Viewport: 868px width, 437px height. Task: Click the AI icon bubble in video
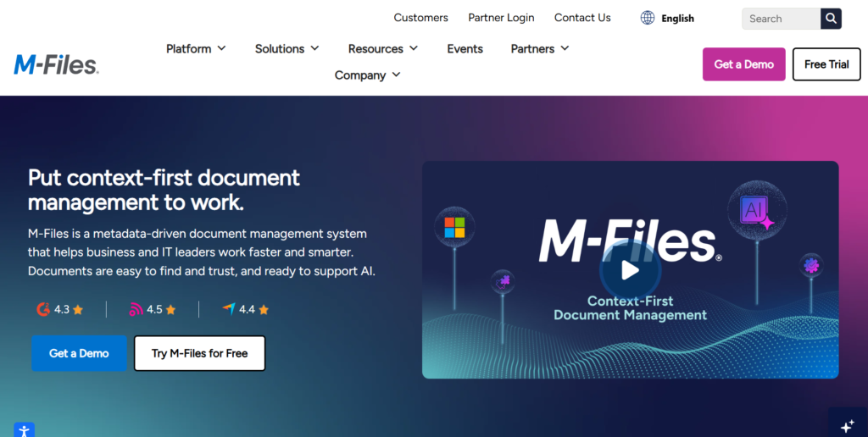coord(757,210)
